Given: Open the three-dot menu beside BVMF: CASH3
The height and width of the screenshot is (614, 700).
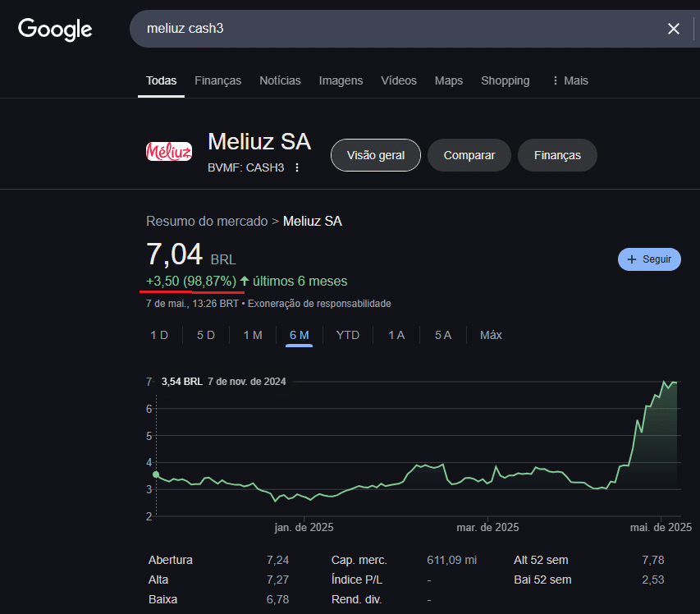Looking at the screenshot, I should click(x=297, y=167).
